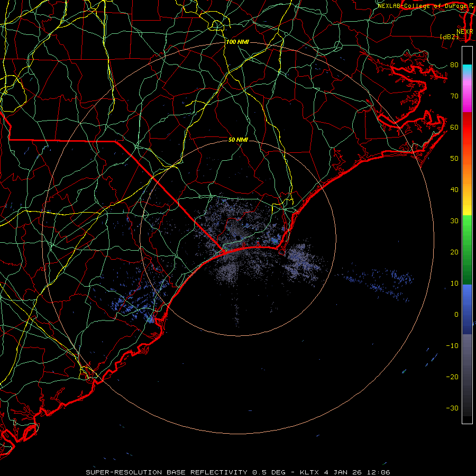Click the 'KLTX' radar site identifier
This screenshot has height=476, width=476.
point(309,472)
